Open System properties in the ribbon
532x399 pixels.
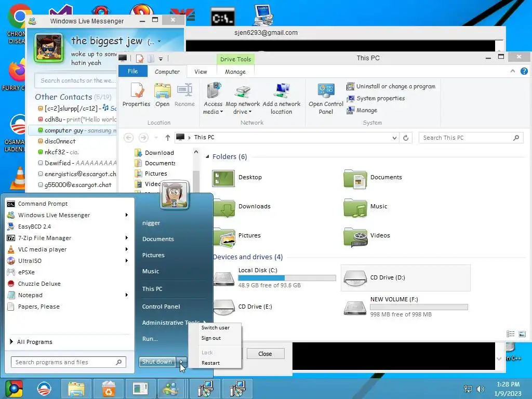click(x=376, y=98)
